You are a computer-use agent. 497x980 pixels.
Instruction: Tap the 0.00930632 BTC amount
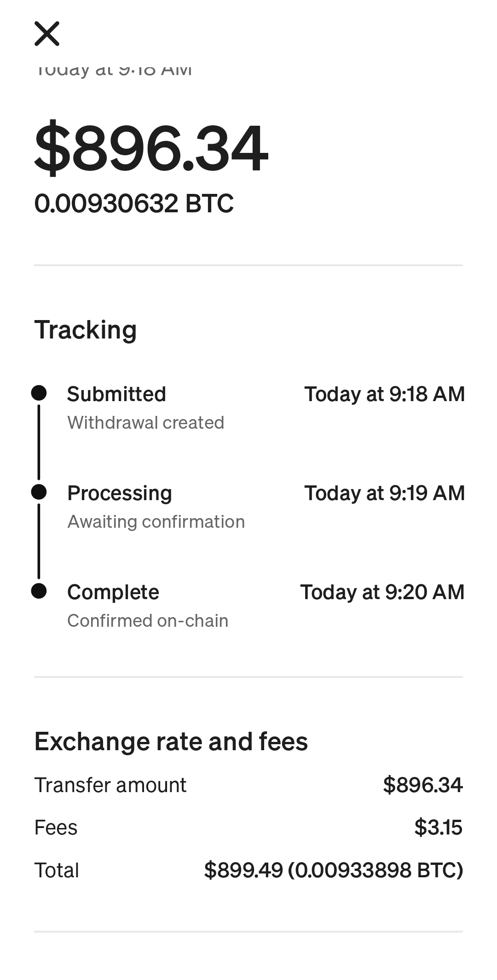point(134,204)
